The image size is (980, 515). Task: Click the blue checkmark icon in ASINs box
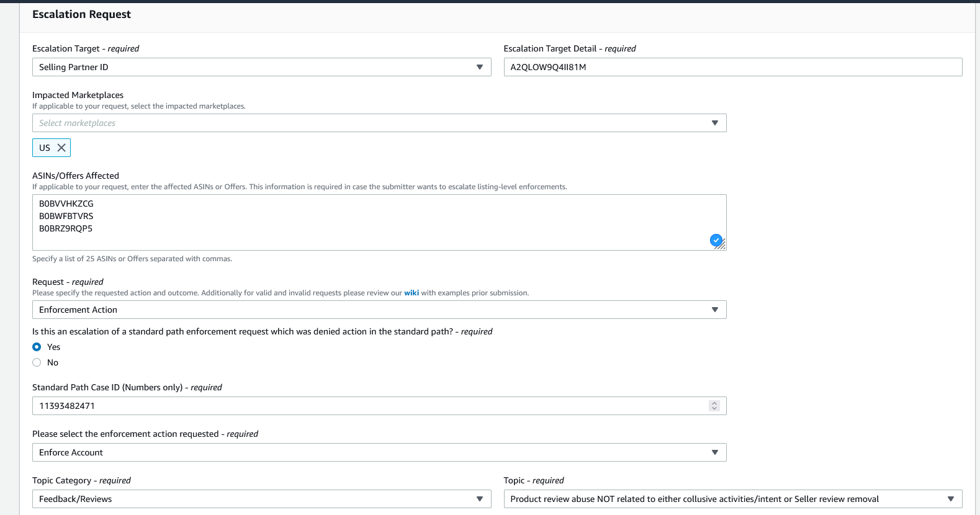coord(716,240)
